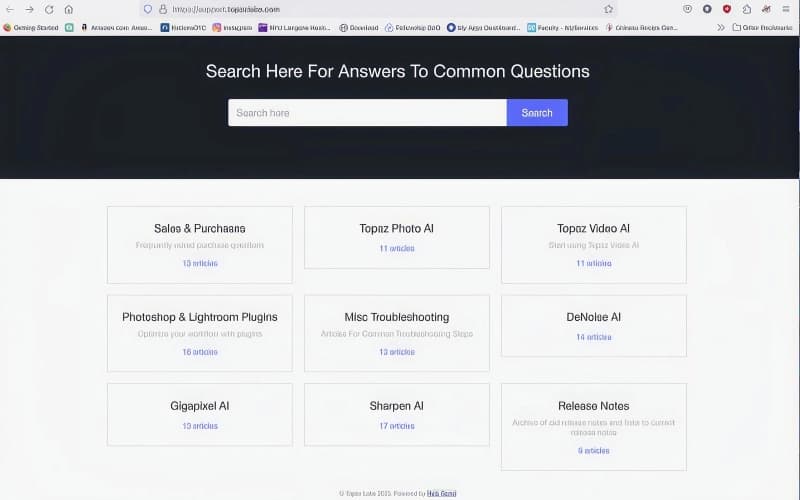The height and width of the screenshot is (500, 800).
Task: Bookmark this page with the star icon
Action: pyautogui.click(x=608, y=9)
